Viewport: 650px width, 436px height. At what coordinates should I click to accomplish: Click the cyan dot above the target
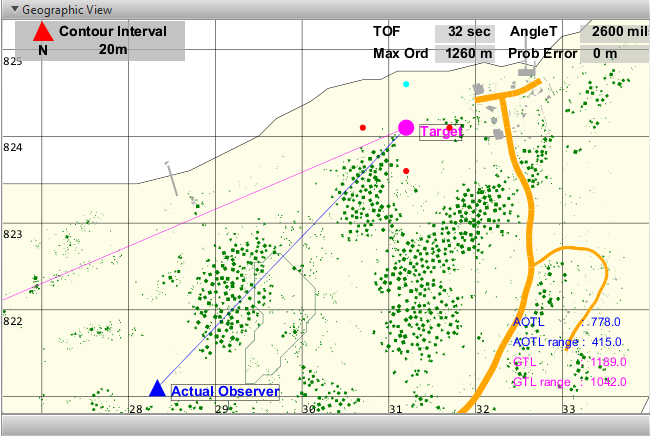(406, 84)
